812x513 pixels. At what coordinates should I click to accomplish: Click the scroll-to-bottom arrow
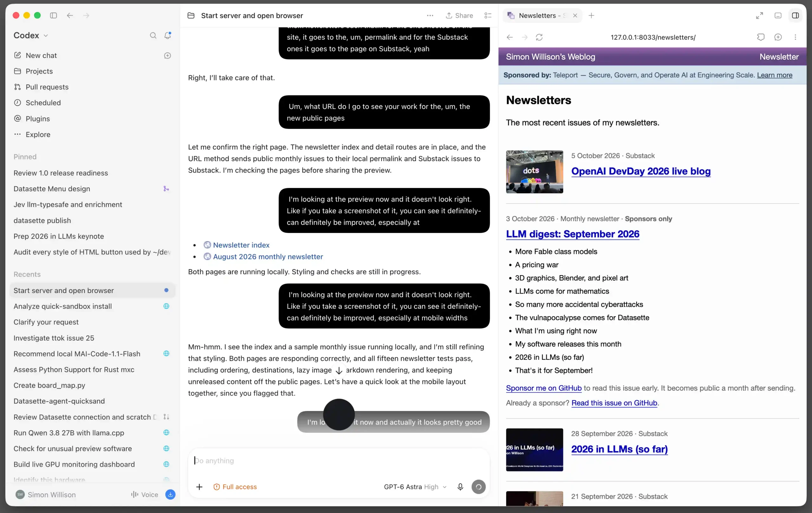(339, 370)
